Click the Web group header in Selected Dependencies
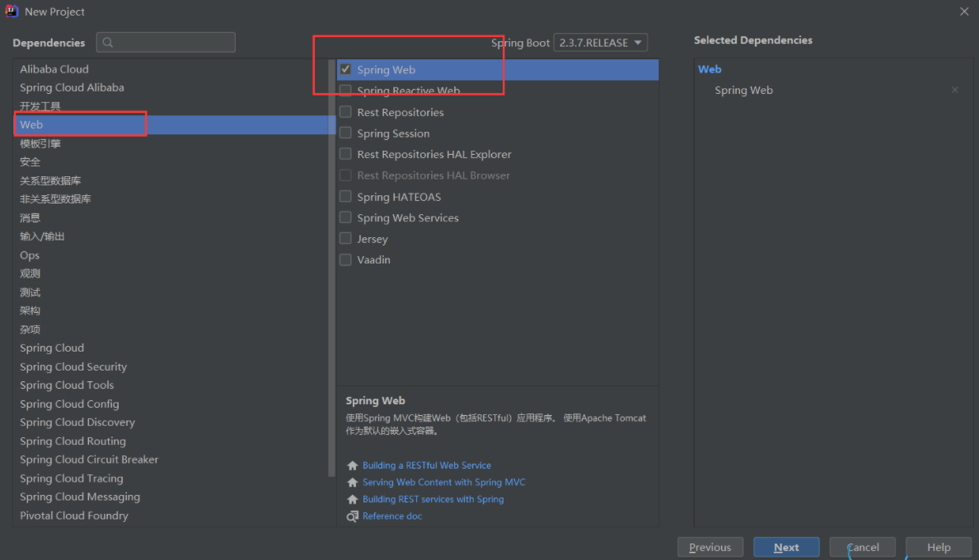The height and width of the screenshot is (560, 979). click(x=710, y=69)
